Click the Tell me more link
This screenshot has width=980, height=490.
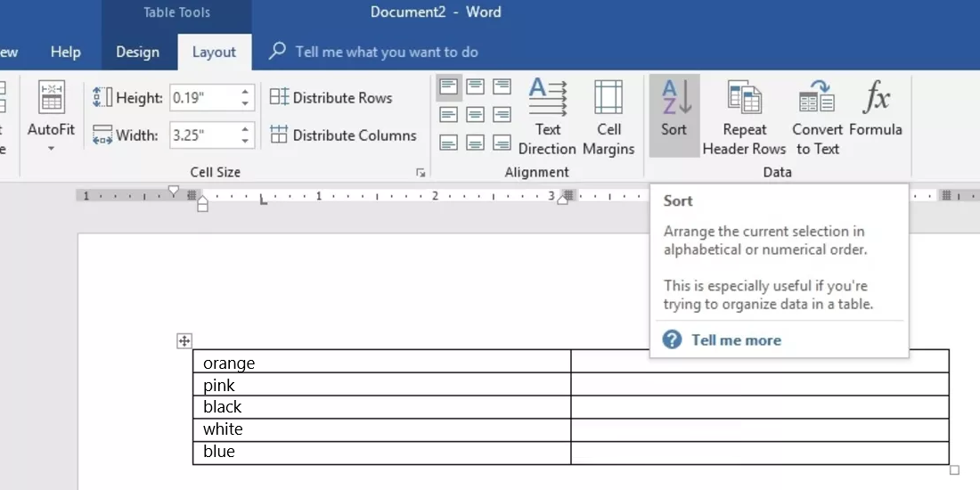736,340
